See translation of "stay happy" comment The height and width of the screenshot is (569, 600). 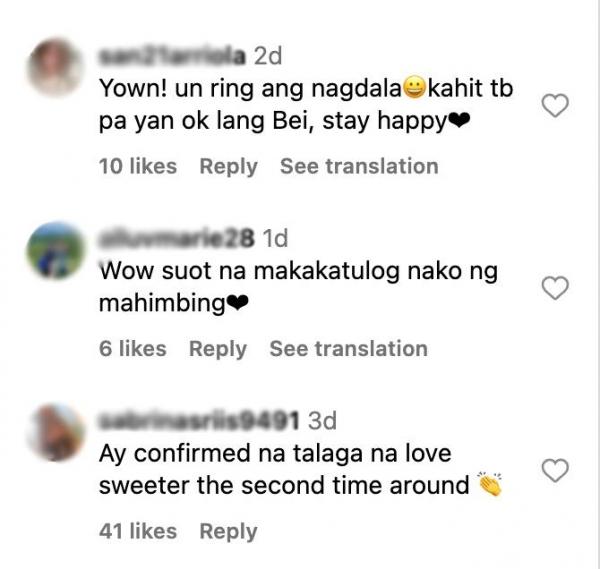(359, 166)
